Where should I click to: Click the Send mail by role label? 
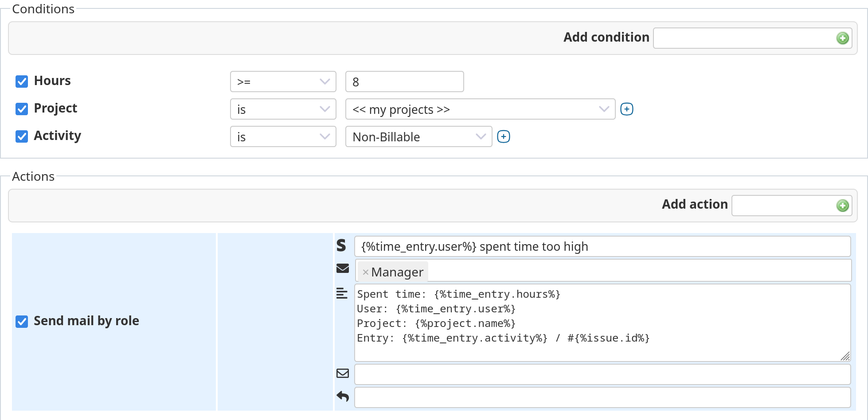tap(86, 321)
